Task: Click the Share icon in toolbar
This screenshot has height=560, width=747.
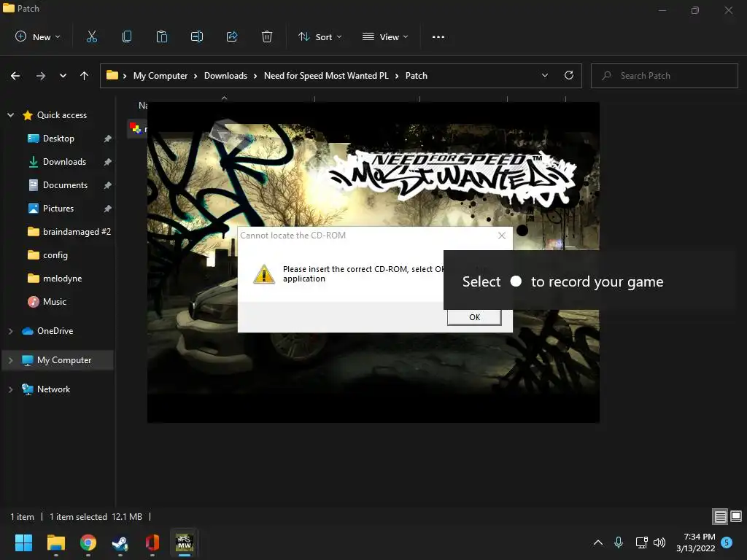Action: point(232,36)
